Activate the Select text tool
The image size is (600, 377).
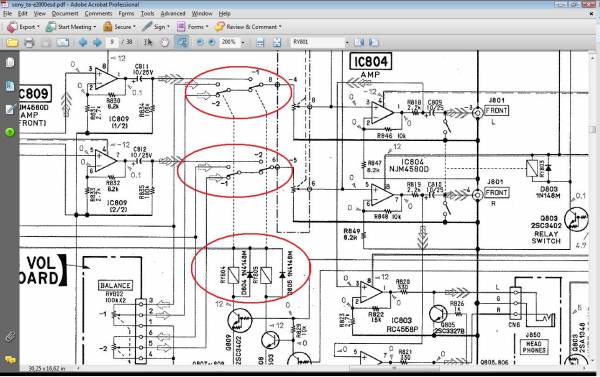pos(148,42)
